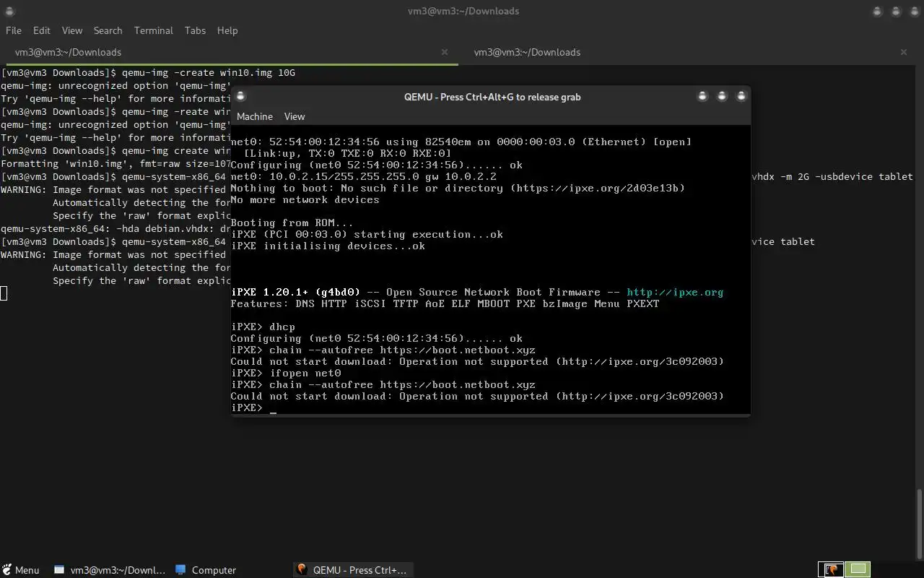
Task: Close the QEMU window
Action: coord(741,96)
